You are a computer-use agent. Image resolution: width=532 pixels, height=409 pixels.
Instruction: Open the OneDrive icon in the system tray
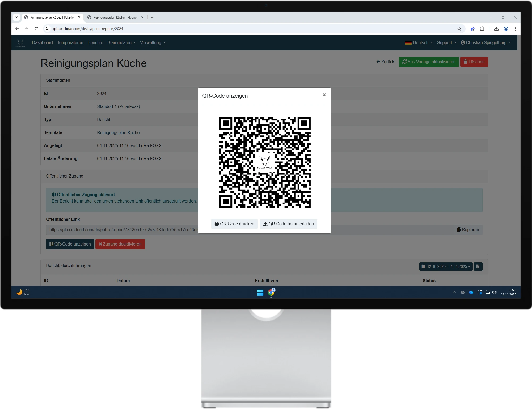(x=471, y=292)
